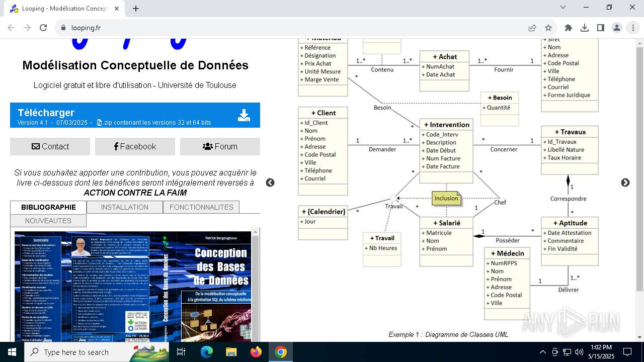
Task: Open the Chrome three-dot menu
Action: tap(633, 28)
